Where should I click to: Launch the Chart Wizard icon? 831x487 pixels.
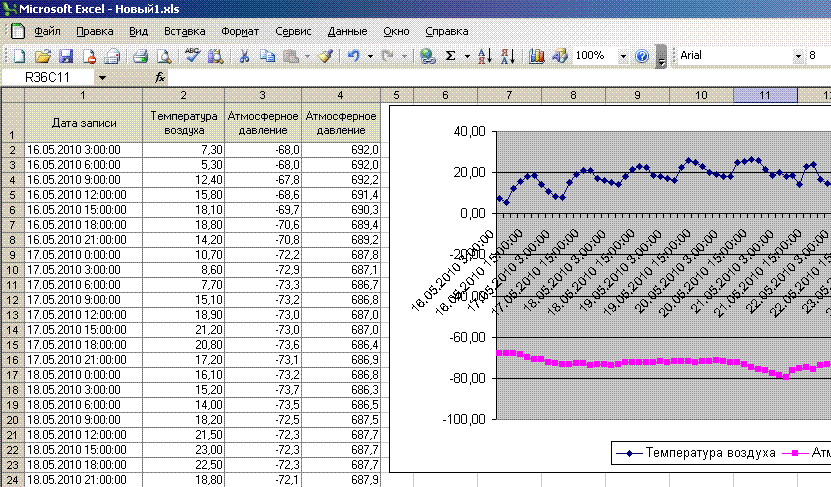[x=536, y=56]
